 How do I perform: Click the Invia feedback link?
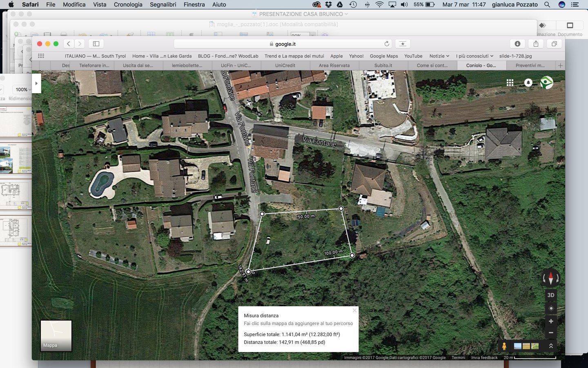484,357
